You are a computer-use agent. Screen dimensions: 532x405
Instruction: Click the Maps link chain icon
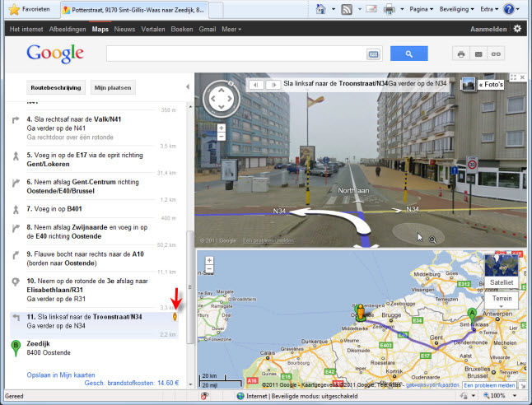pyautogui.click(x=496, y=54)
